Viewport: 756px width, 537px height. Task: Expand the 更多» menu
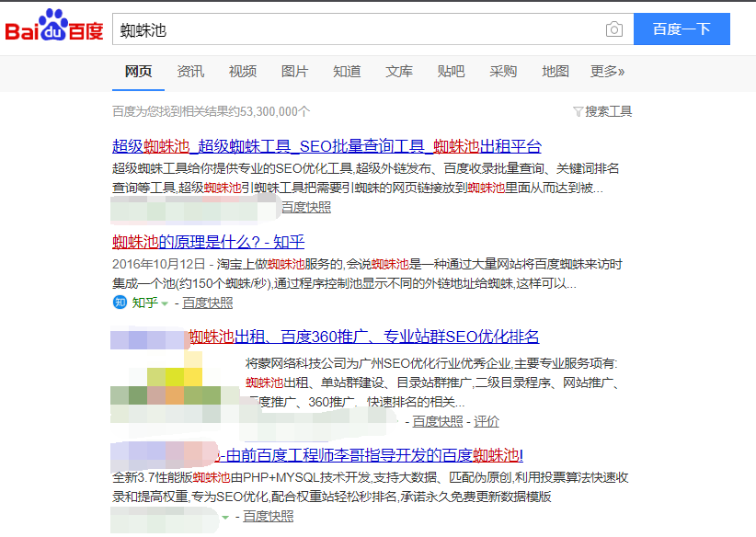[x=607, y=70]
